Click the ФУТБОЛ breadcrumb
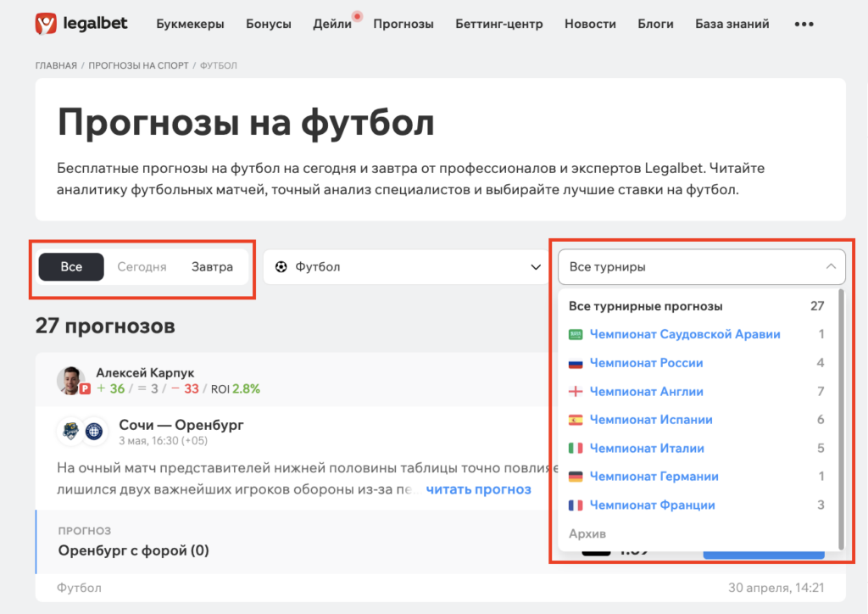This screenshot has width=868, height=614. point(218,65)
